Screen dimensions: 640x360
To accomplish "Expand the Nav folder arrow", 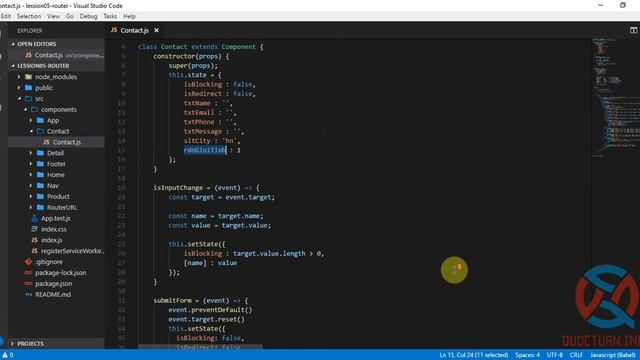I will [x=31, y=186].
